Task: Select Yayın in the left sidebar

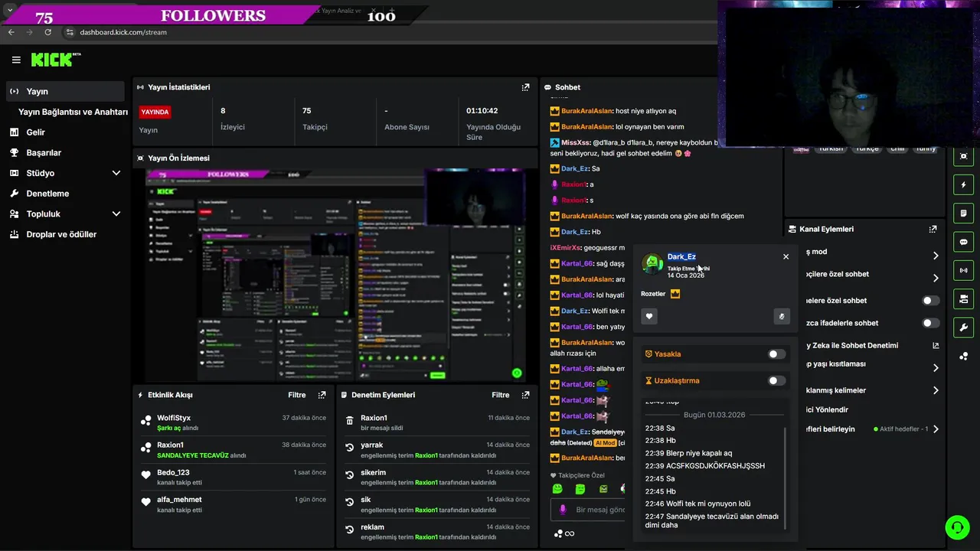Action: [65, 91]
